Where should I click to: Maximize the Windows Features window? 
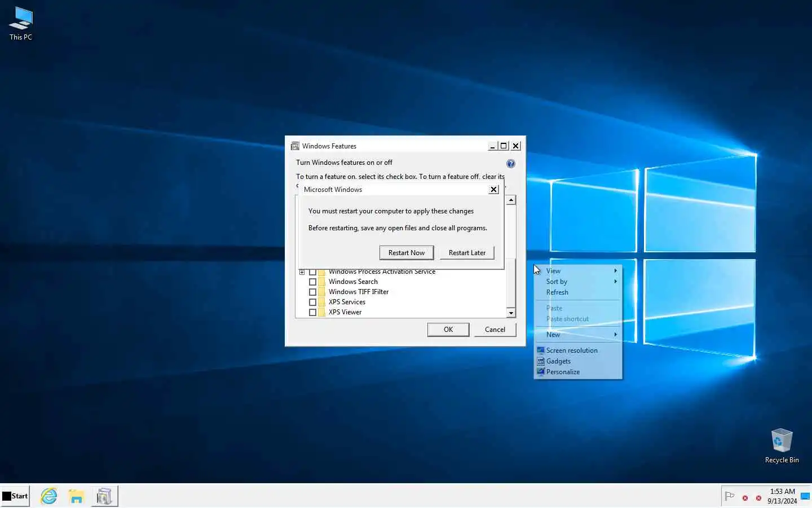[504, 146]
